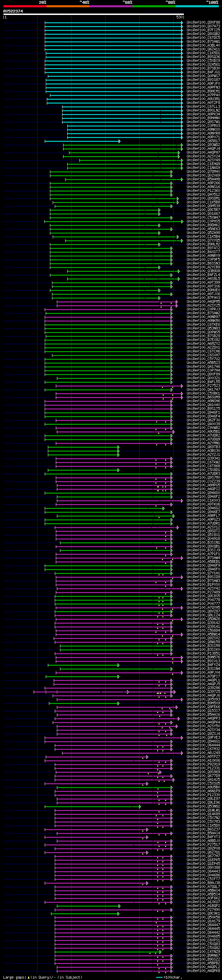Click the Large gaps legend text

[x=15, y=977]
